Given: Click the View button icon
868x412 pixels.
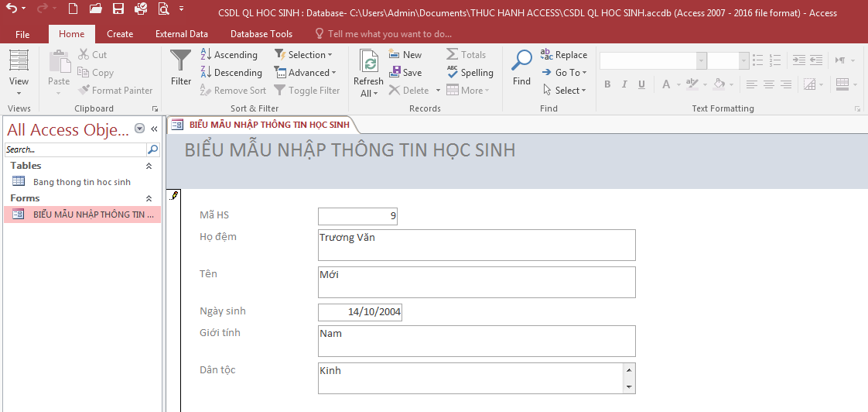Looking at the screenshot, I should click(19, 60).
